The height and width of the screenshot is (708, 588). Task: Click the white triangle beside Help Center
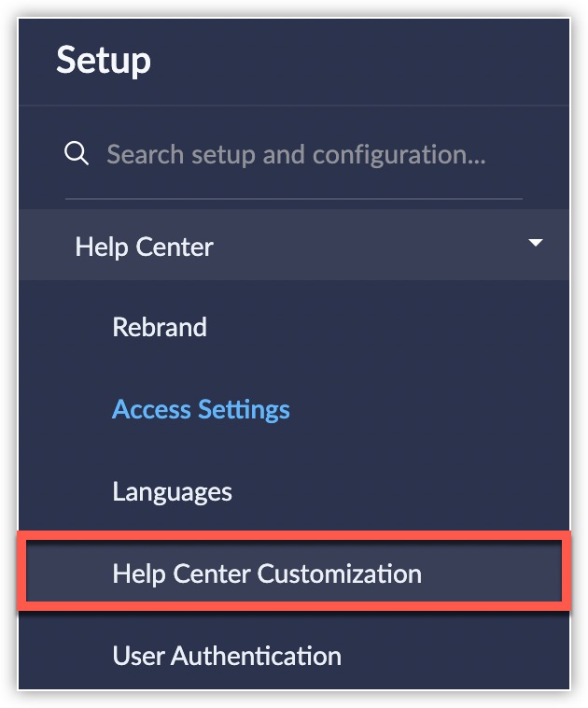(x=535, y=243)
